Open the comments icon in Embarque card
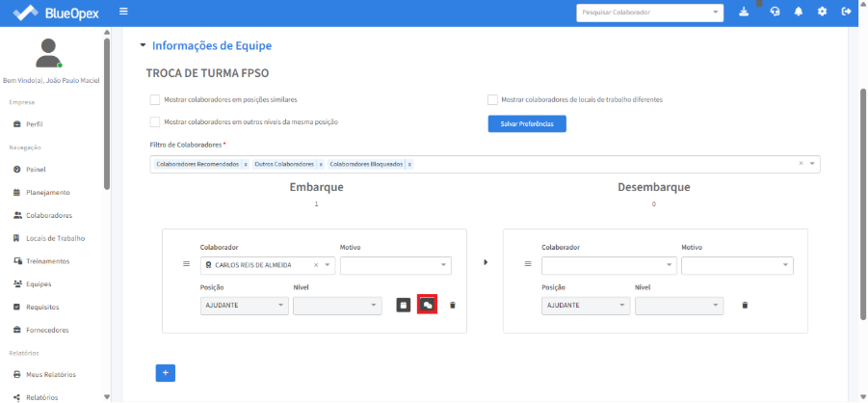This screenshot has height=403, width=868. click(428, 305)
